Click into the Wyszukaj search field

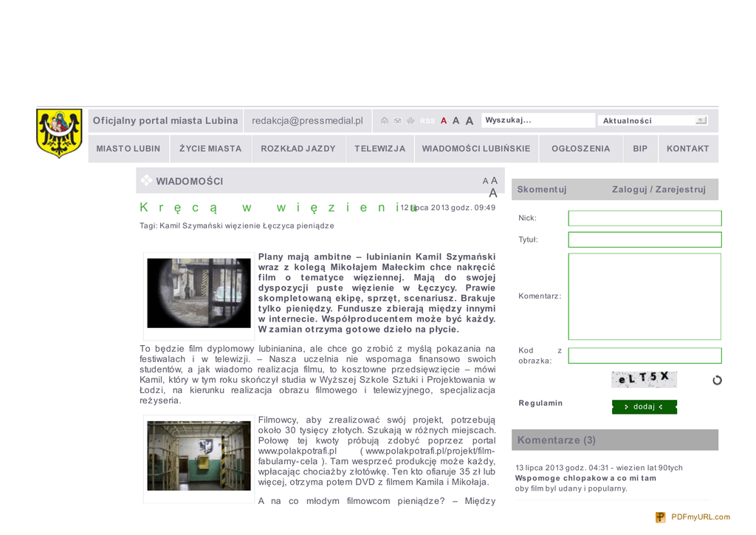tap(537, 120)
